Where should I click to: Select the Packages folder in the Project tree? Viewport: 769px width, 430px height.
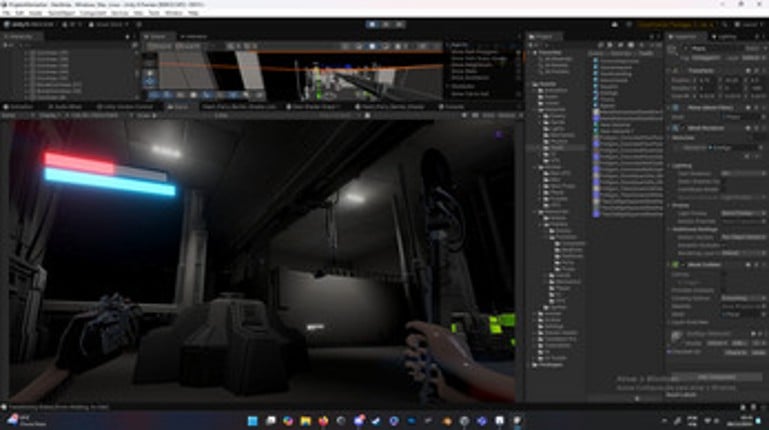tap(550, 365)
